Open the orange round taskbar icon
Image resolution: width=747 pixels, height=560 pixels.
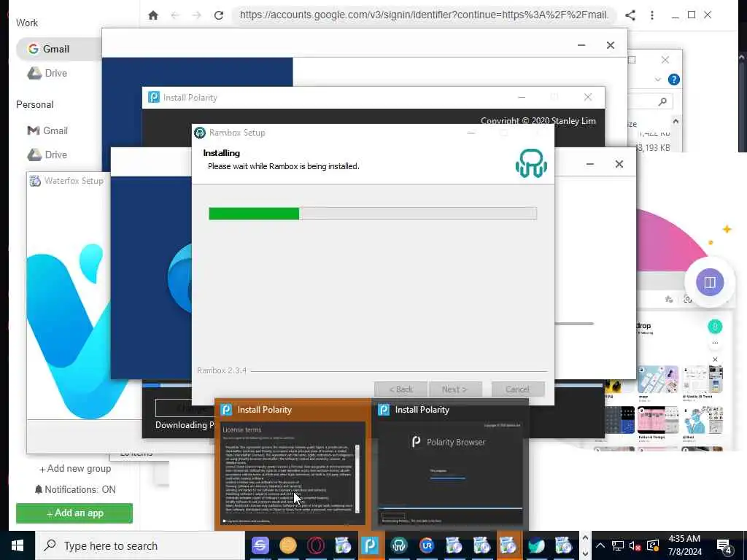287,545
